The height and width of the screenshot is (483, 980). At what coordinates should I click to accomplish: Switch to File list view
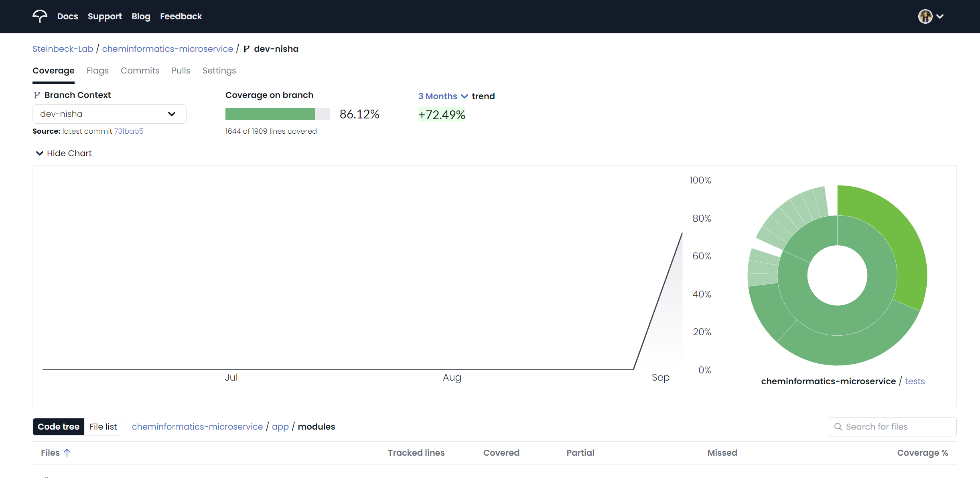pyautogui.click(x=103, y=427)
